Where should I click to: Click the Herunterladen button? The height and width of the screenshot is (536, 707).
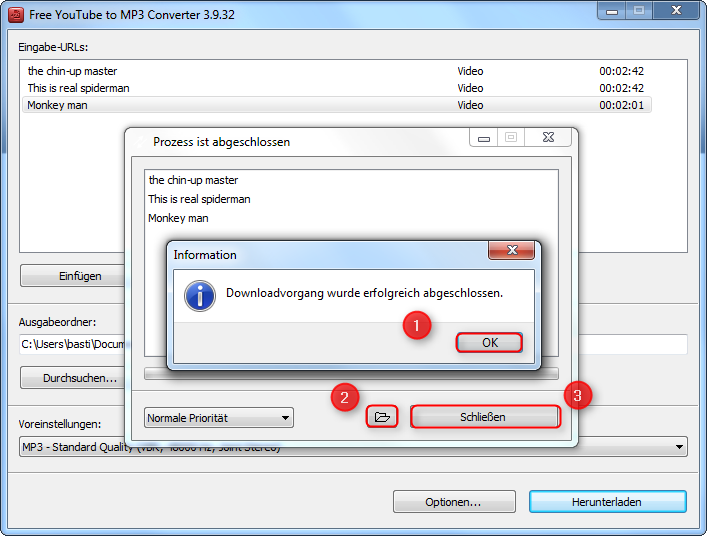point(607,502)
